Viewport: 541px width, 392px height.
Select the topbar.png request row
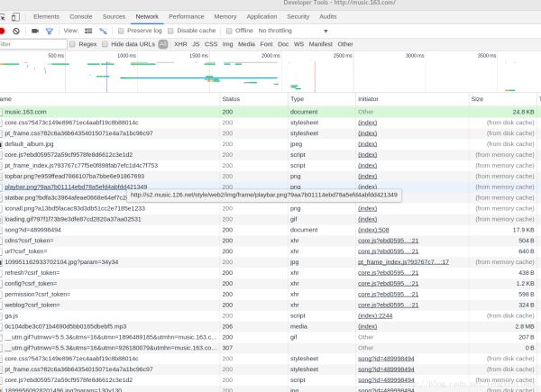click(x=269, y=177)
